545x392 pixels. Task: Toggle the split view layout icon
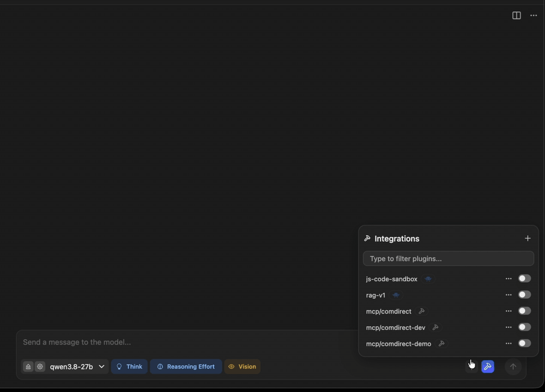point(517,15)
